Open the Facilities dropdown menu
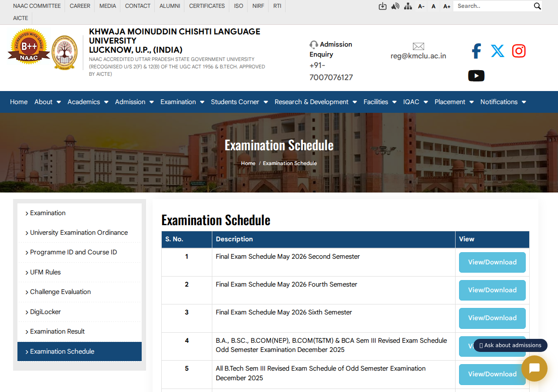Image resolution: width=558 pixels, height=392 pixels. coord(380,102)
